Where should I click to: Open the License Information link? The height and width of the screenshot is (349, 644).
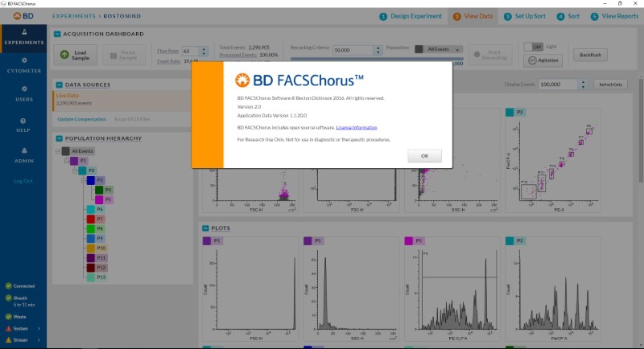click(x=357, y=128)
